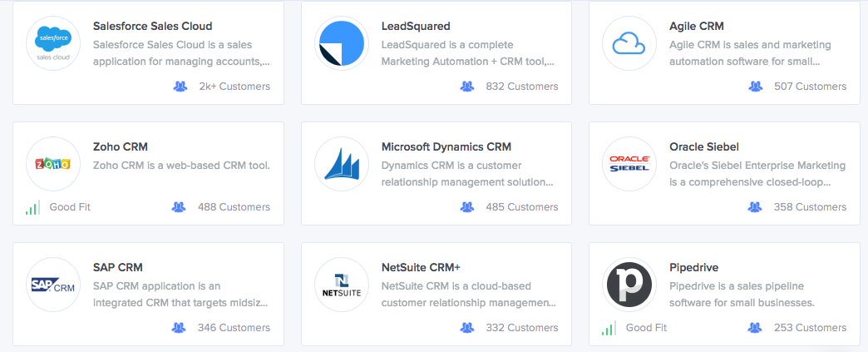Click '2k+ Customers' on Salesforce card
Viewport: 868px width, 352px height.
tap(234, 87)
